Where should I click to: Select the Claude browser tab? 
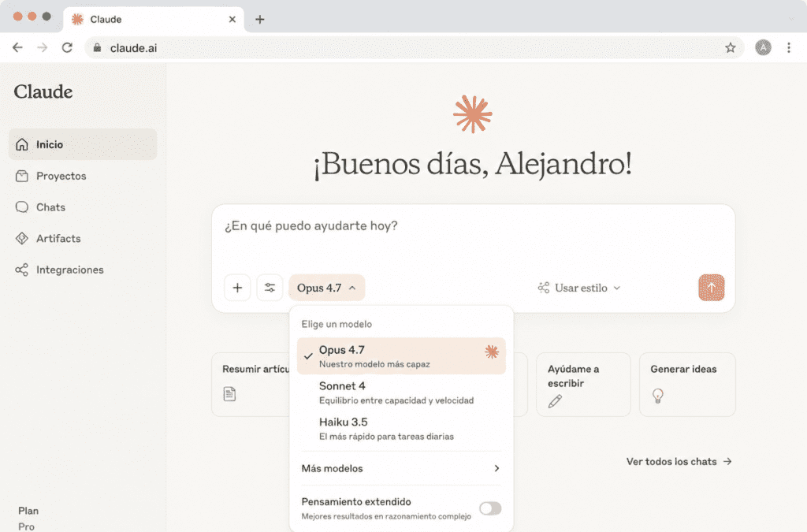click(154, 20)
